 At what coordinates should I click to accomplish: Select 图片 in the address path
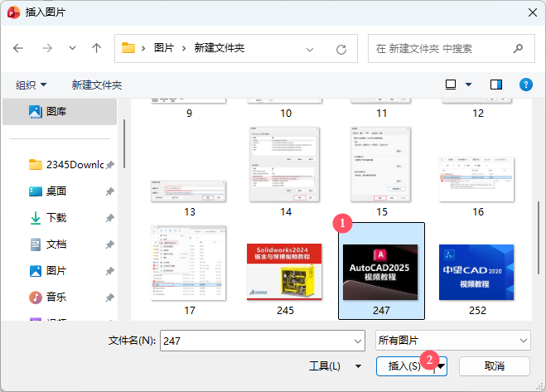(x=164, y=48)
